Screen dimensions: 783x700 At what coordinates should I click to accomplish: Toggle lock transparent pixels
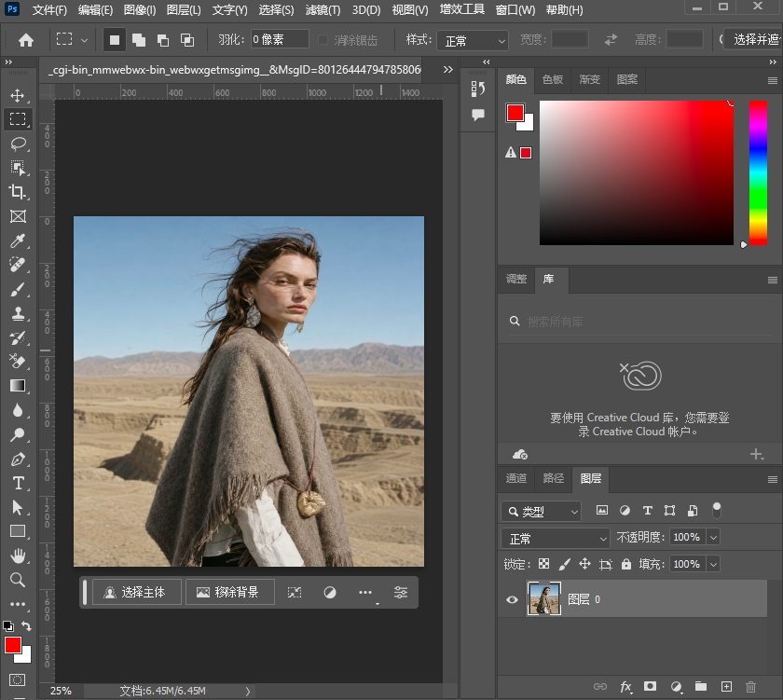(543, 564)
